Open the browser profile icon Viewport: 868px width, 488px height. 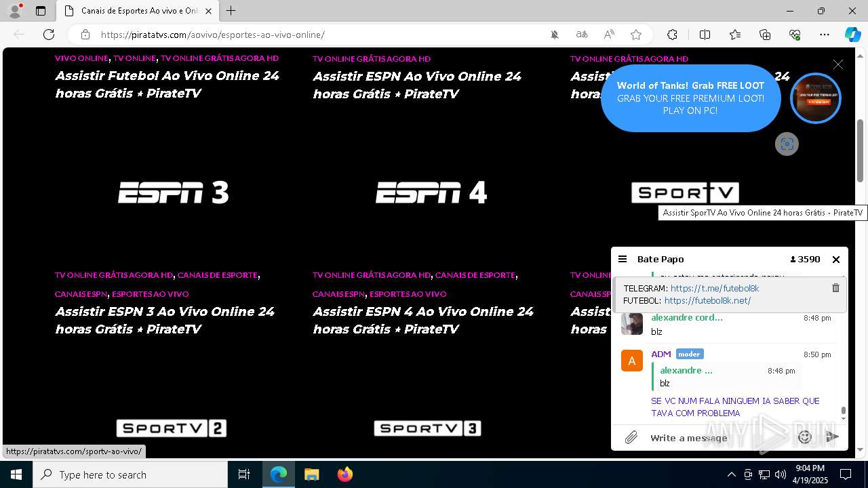pos(15,11)
